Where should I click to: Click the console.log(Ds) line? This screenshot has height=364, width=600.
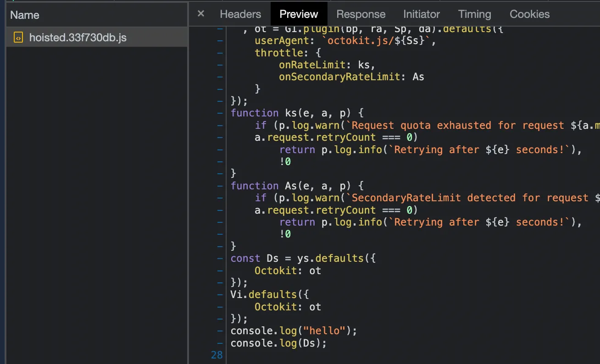point(278,343)
